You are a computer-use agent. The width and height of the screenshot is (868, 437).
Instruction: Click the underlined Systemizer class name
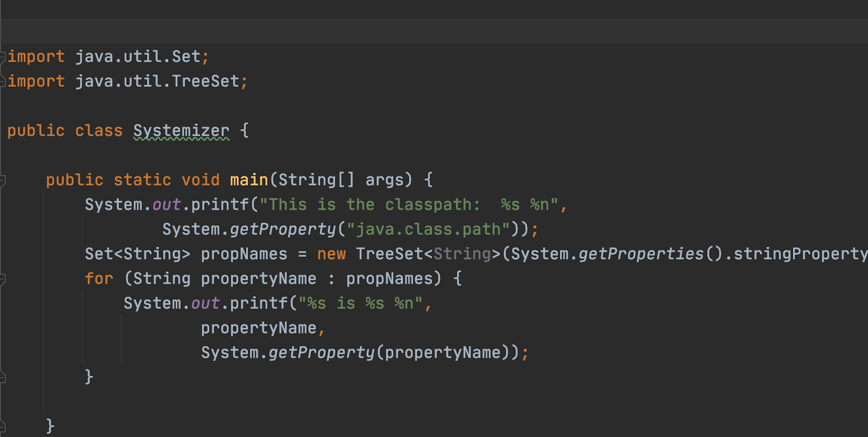coord(181,131)
